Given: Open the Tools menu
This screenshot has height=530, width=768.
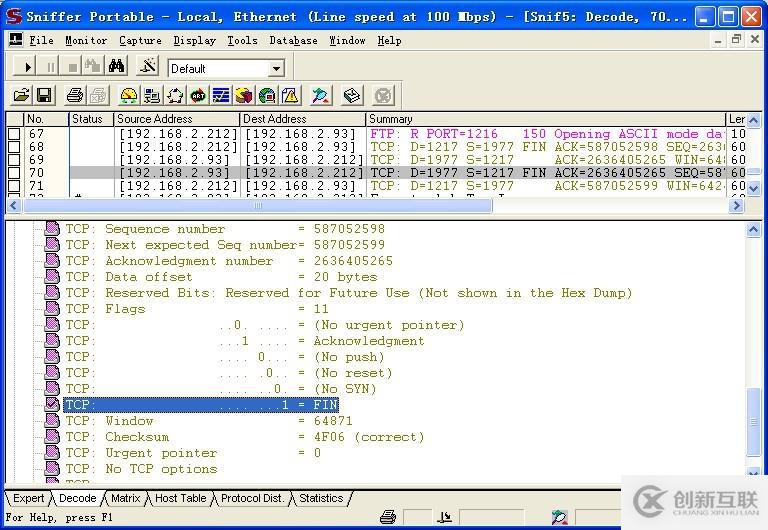Looking at the screenshot, I should 242,40.
